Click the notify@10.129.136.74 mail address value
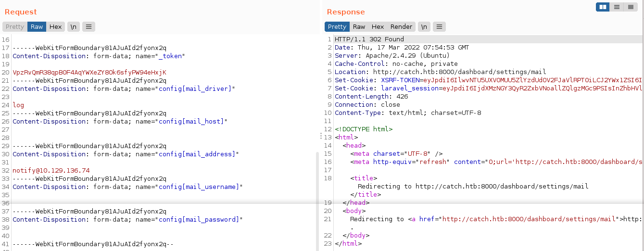This screenshot has height=251, width=644. 51,171
